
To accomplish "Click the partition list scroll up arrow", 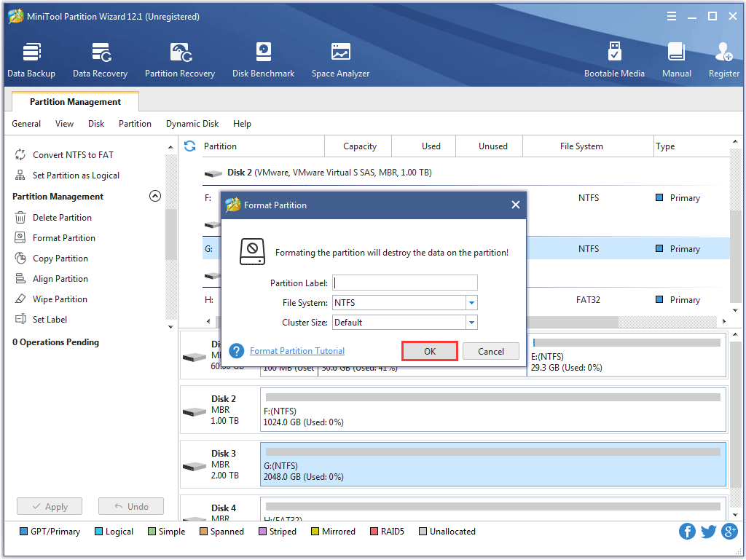I will point(735,142).
